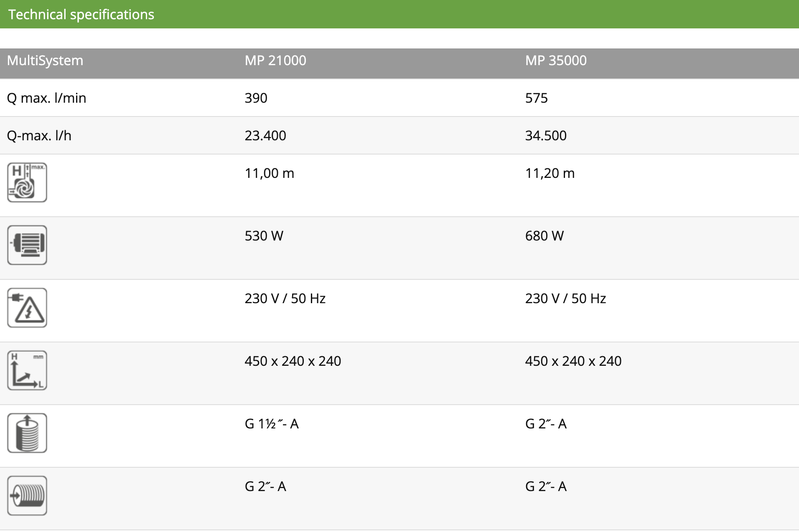Select the MP 35000 column header
This screenshot has width=799, height=532.
point(556,61)
